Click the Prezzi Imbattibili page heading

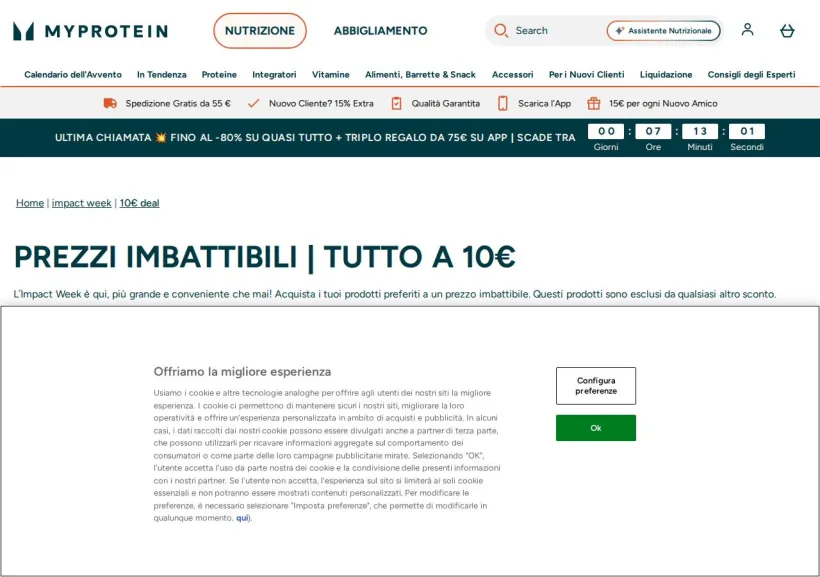click(265, 257)
